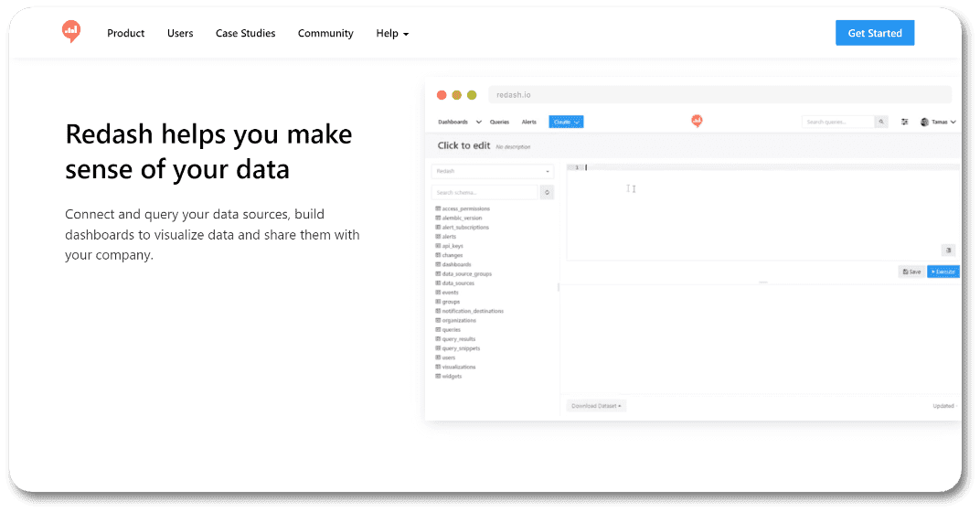The height and width of the screenshot is (512, 980).
Task: Expand the Help dropdown menu
Action: (392, 33)
